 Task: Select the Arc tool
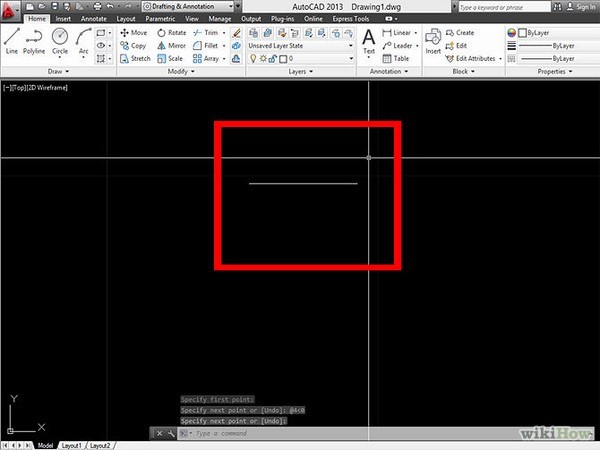83,41
